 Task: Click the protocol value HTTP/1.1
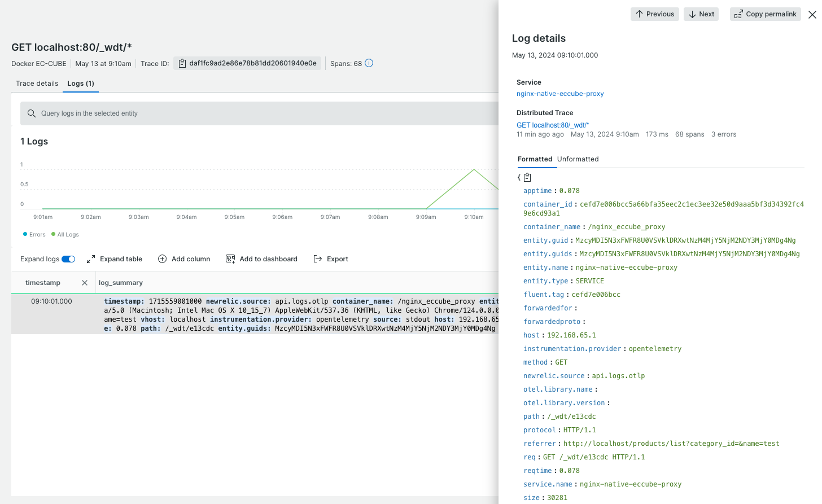pos(580,430)
